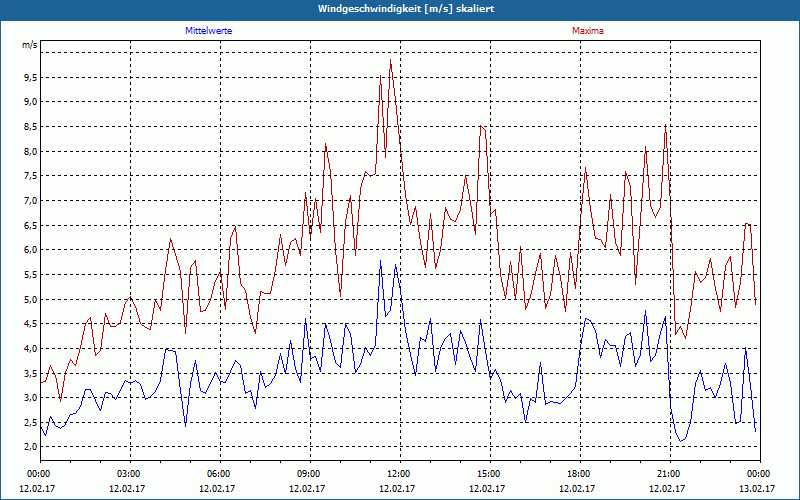Click the 6,5 y-axis value

pyautogui.click(x=30, y=225)
